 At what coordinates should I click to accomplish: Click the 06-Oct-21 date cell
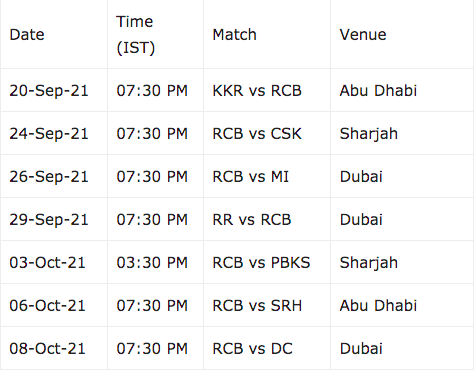tap(54, 305)
